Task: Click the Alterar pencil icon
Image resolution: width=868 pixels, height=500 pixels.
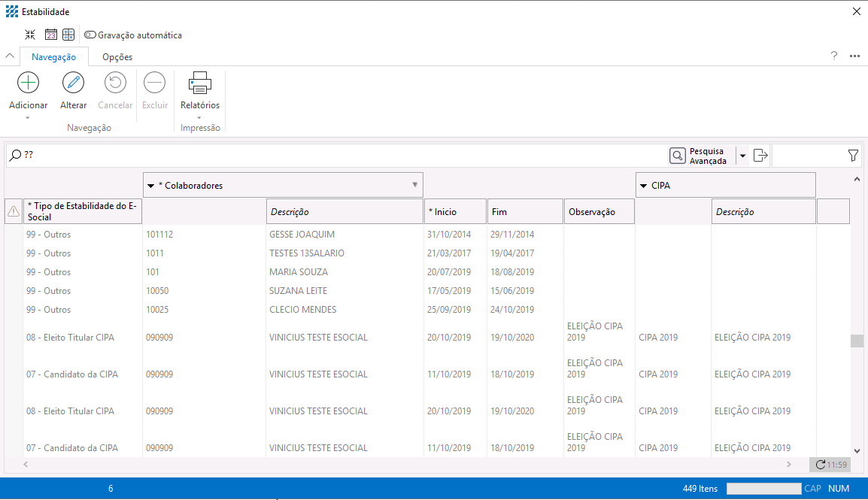Action: coord(73,83)
